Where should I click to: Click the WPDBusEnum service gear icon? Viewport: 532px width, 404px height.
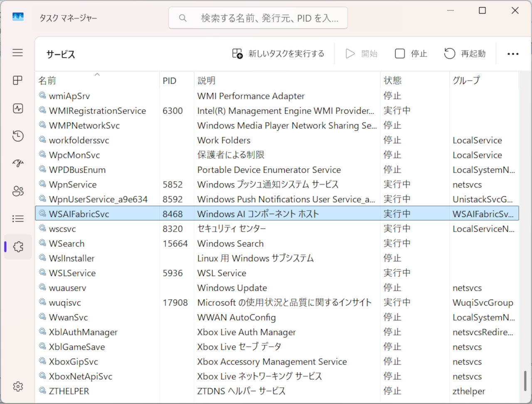(x=42, y=169)
